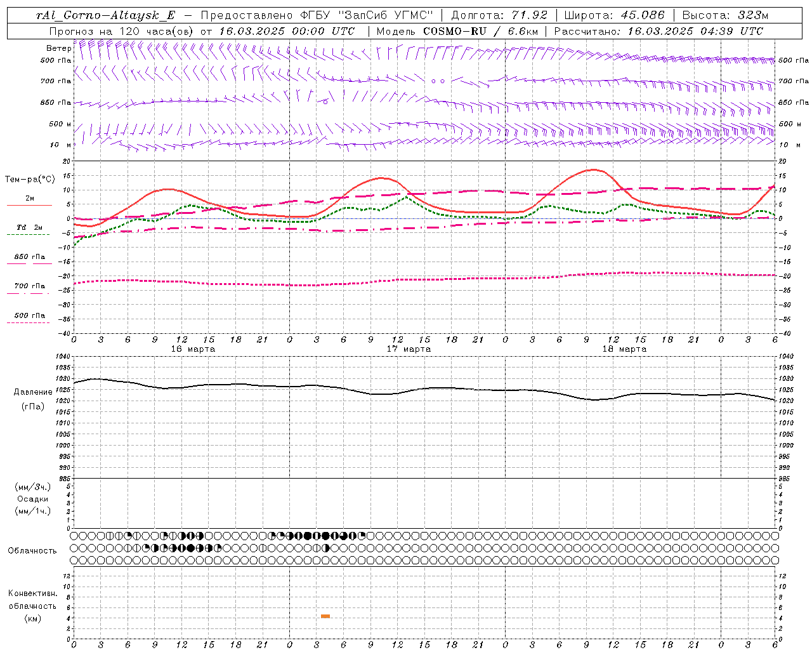Click the forecast start 16.03.2025 00:00 UTC
This screenshot has width=812, height=650.
tap(287, 31)
